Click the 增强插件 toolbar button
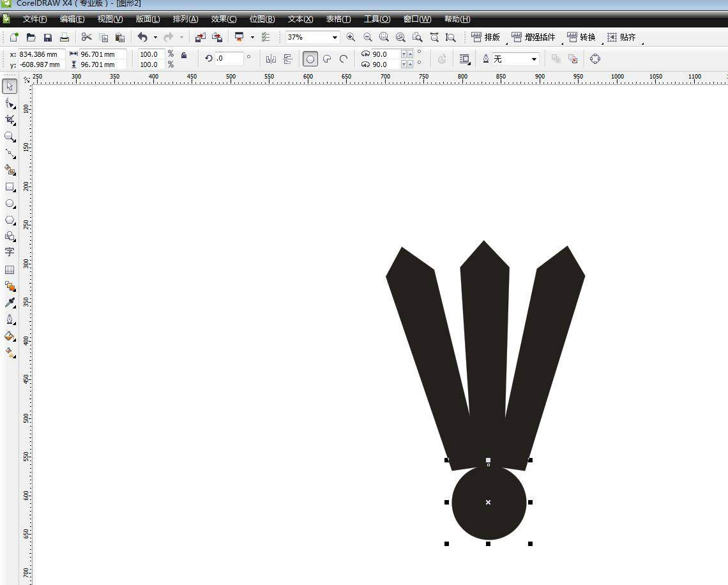 534,38
